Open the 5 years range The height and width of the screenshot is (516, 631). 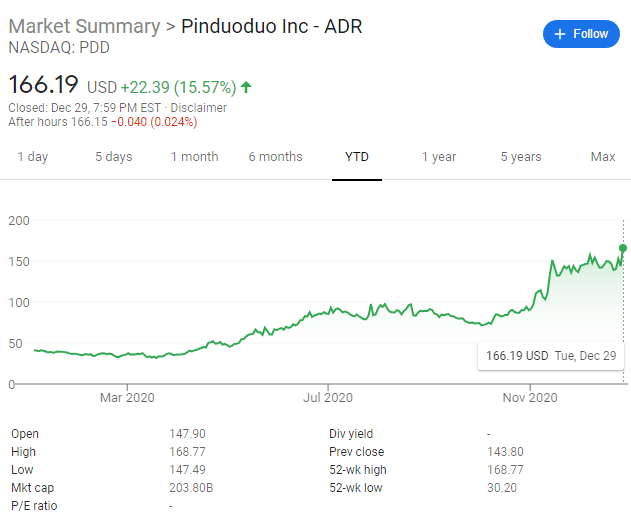pos(521,157)
